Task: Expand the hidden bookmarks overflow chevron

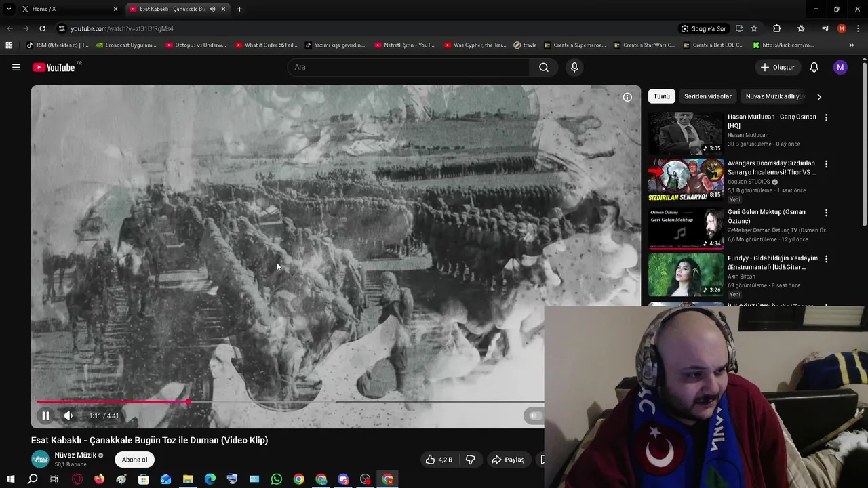Action: [852, 45]
